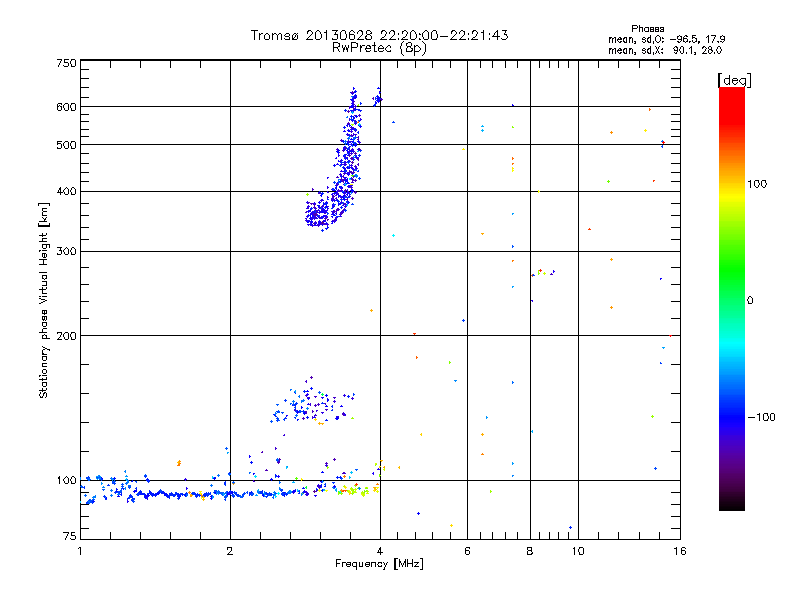
Task: Click the y-axis tick label '750'
Action: pos(66,63)
